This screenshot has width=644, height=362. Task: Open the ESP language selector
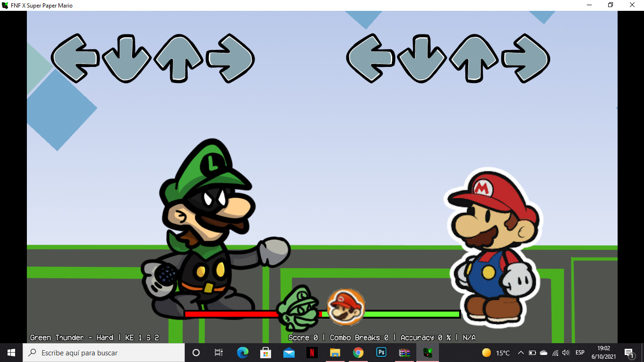coord(579,352)
